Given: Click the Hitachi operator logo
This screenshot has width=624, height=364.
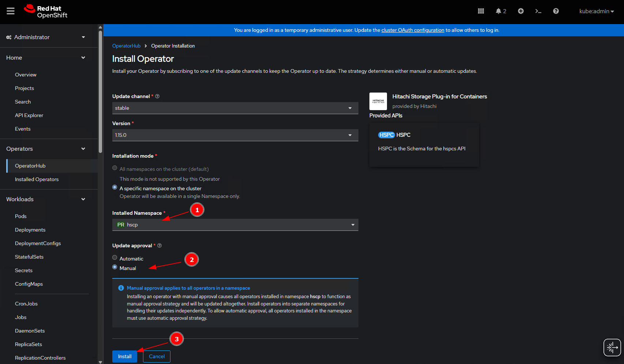Looking at the screenshot, I should 378,101.
